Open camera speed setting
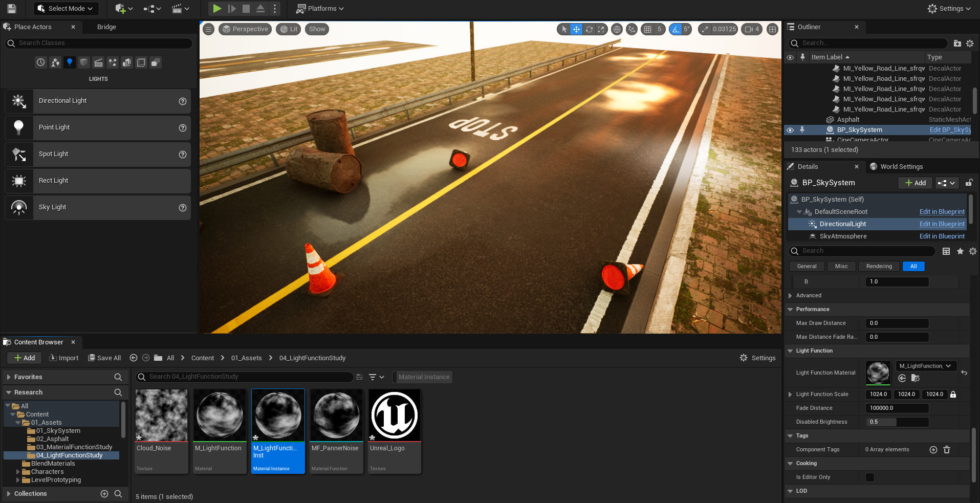 click(752, 29)
